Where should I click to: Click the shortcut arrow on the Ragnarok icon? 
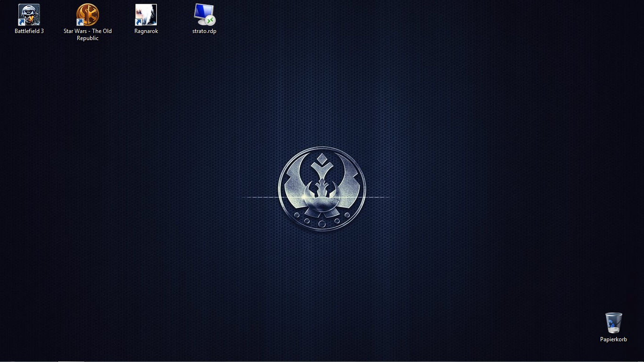pos(139,22)
